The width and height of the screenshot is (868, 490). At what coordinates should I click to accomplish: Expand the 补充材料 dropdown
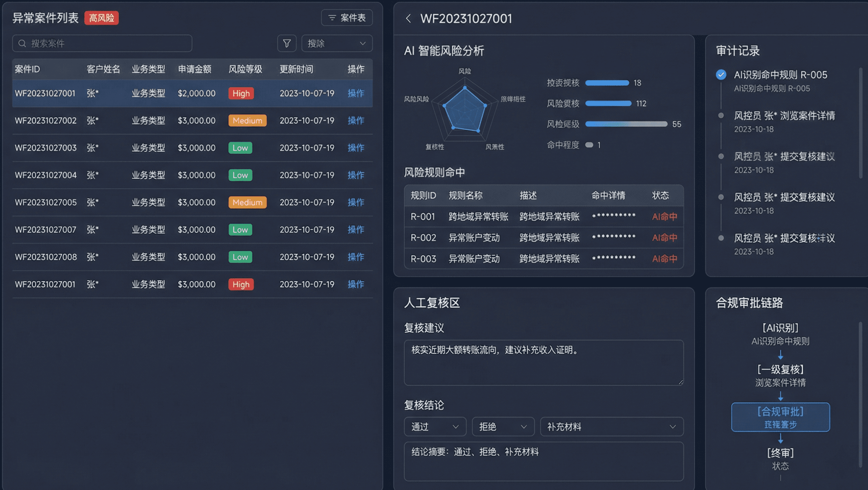[x=612, y=427]
